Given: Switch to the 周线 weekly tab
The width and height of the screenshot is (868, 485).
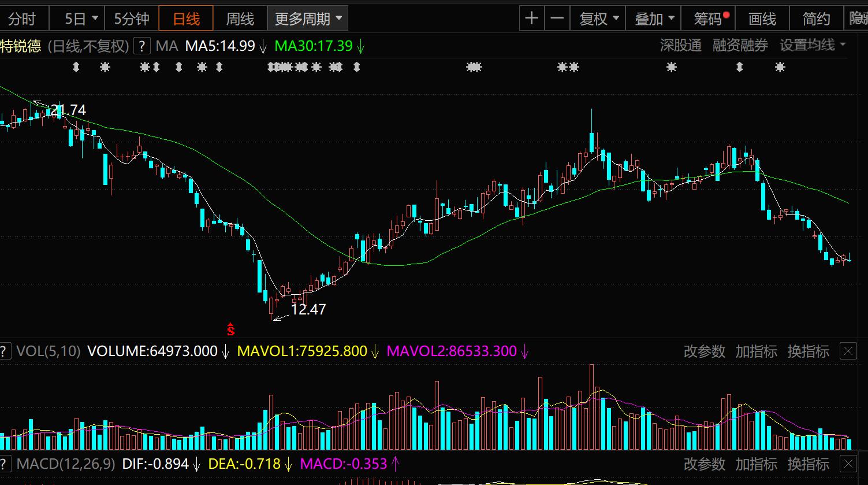Looking at the screenshot, I should pyautogui.click(x=240, y=19).
